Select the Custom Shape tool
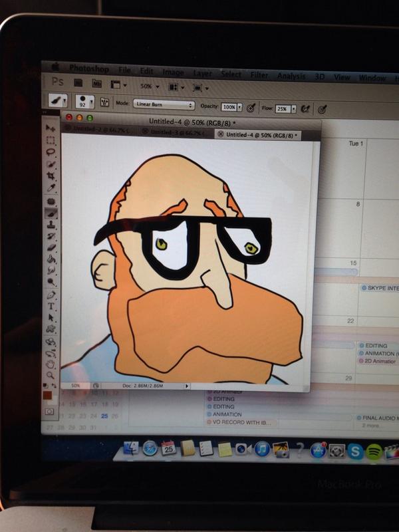The width and height of the screenshot is (399, 532). tap(51, 329)
